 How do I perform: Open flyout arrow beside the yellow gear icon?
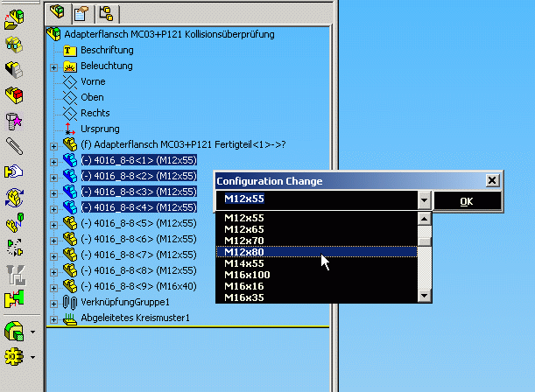pyautogui.click(x=32, y=358)
